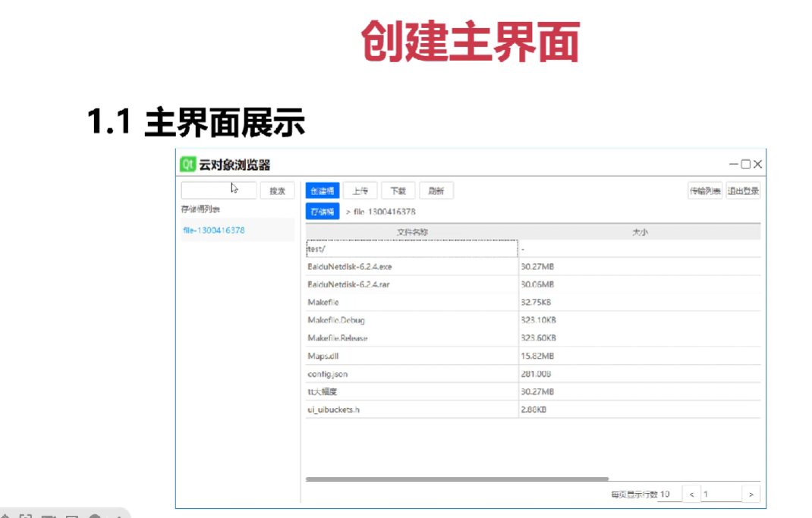Click the rows-per-page field showing 10
The height and width of the screenshot is (518, 812).
pos(669,494)
